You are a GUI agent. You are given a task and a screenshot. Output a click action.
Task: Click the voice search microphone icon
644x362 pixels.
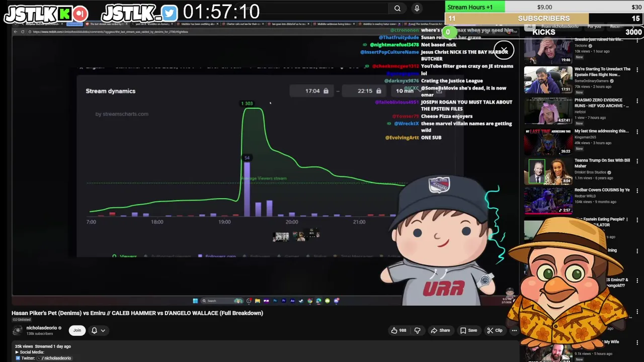pos(417,8)
